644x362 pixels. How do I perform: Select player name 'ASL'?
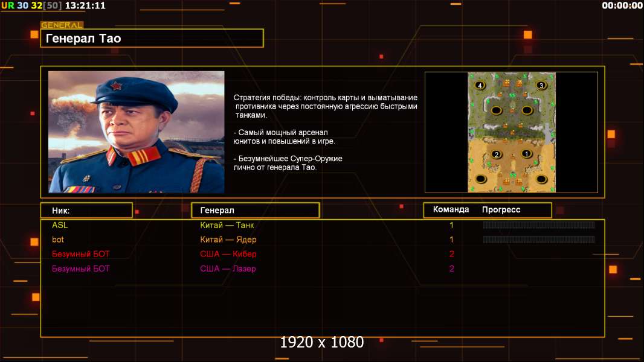click(60, 225)
